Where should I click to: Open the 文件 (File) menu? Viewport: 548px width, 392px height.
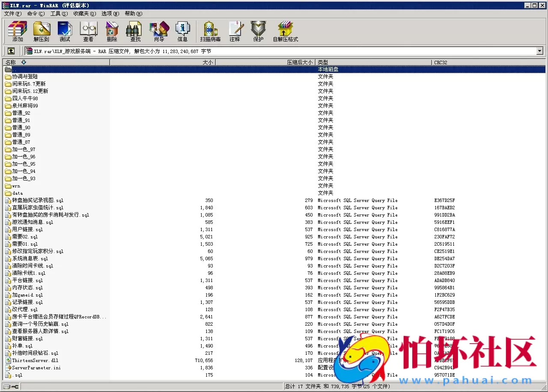12,14
